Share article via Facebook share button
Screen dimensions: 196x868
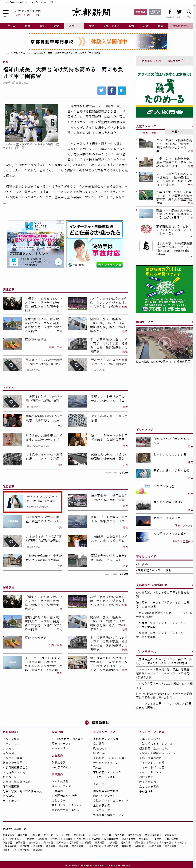[112, 90]
